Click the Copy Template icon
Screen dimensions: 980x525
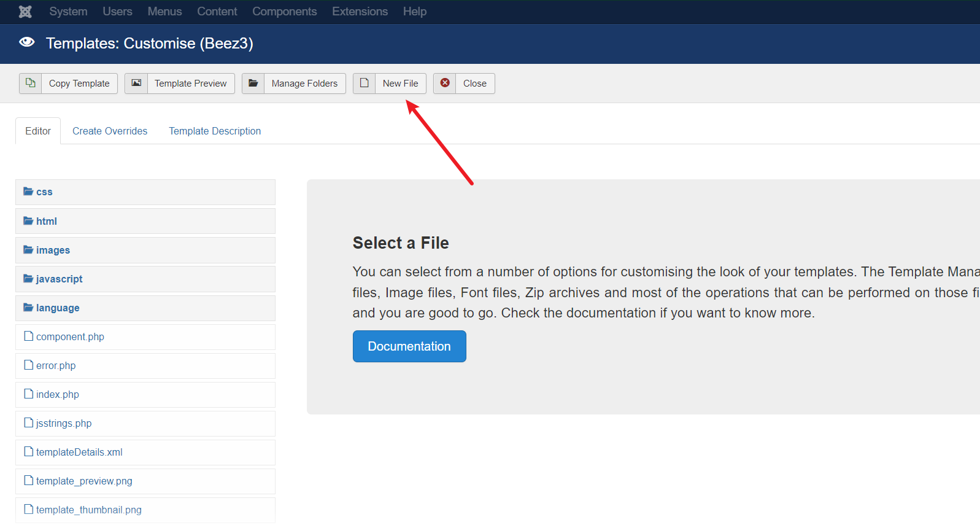click(30, 83)
